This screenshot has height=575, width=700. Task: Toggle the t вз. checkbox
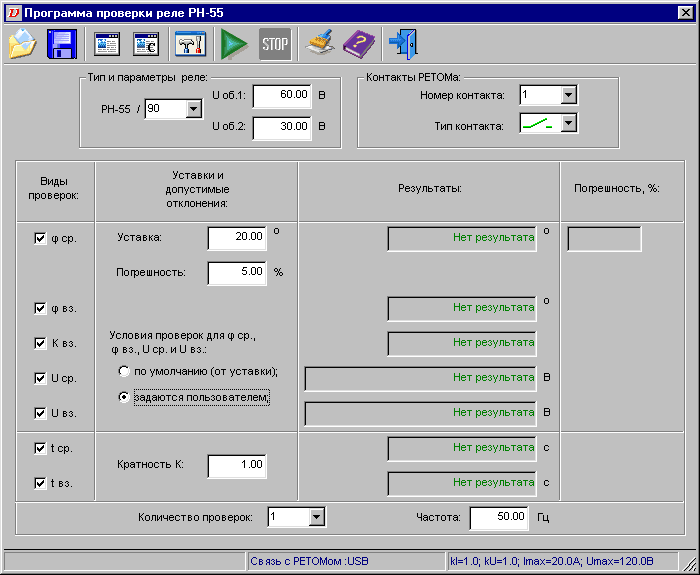click(x=40, y=483)
